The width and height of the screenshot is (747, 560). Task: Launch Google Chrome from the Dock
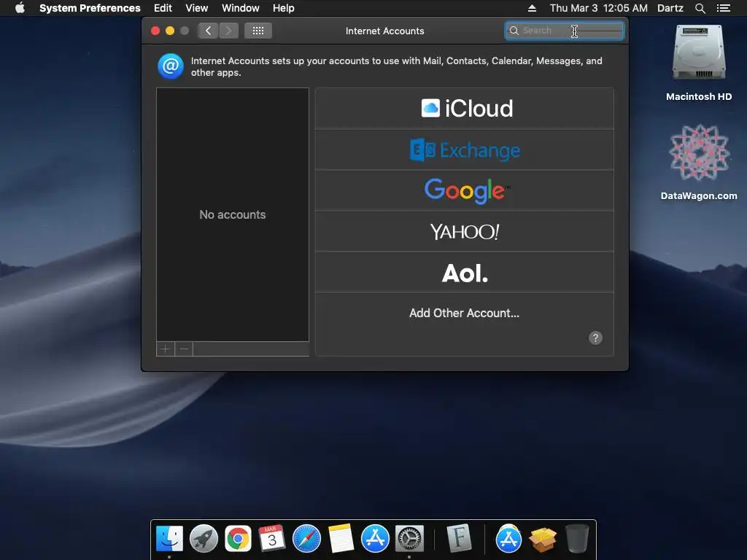click(x=239, y=539)
